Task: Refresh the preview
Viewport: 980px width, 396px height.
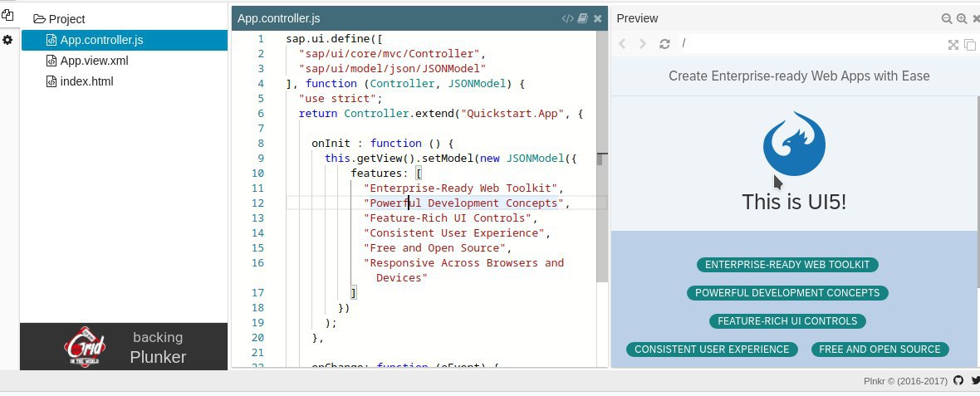Action: pos(664,43)
